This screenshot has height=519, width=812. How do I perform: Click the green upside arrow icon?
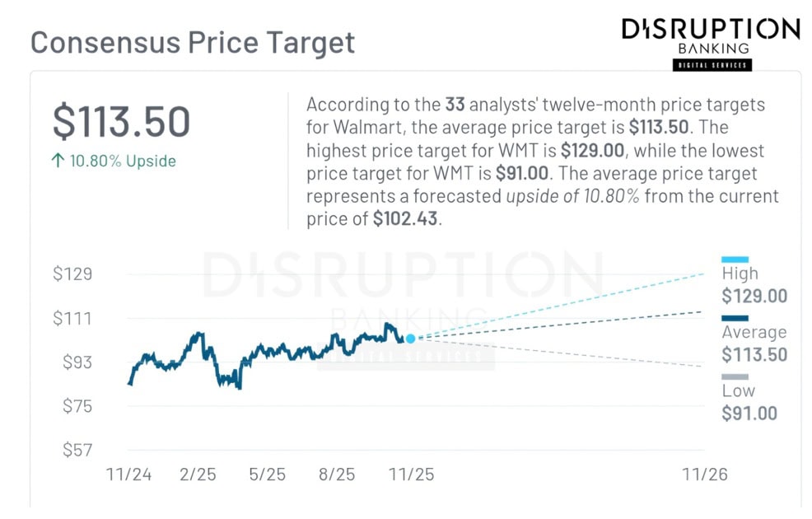57,161
